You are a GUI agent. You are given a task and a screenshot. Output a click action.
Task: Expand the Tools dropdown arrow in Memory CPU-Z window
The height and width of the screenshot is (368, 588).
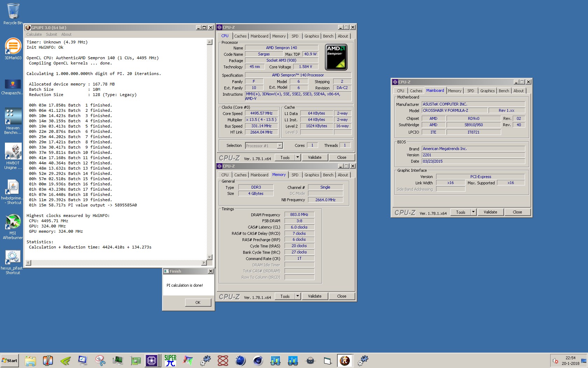click(298, 297)
